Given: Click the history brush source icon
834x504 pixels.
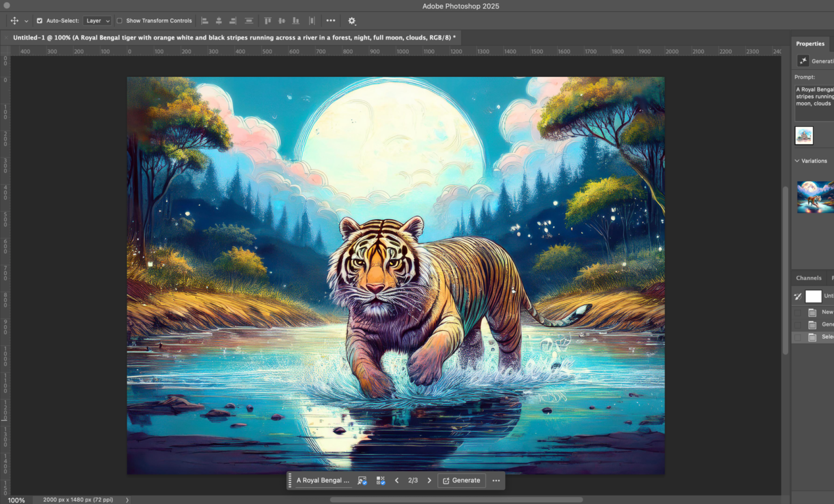Looking at the screenshot, I should pyautogui.click(x=798, y=297).
